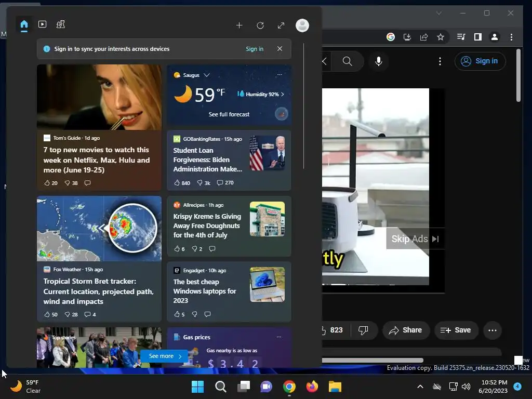The height and width of the screenshot is (399, 532).
Task: Open the widgets Home tab
Action: (24, 25)
